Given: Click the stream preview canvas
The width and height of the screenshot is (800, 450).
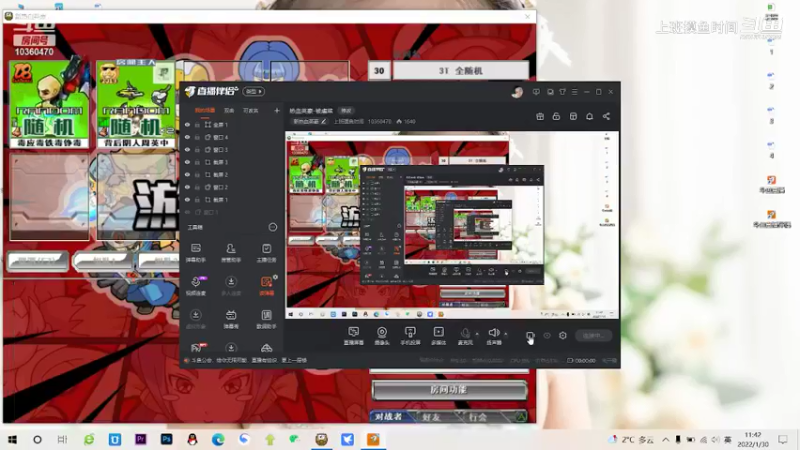Looking at the screenshot, I should pyautogui.click(x=452, y=225).
